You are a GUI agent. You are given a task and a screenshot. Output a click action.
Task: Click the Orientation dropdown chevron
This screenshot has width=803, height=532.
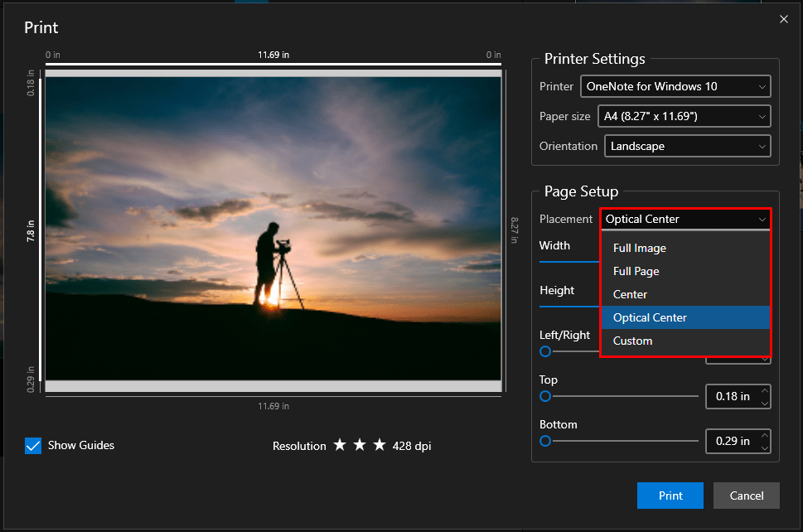click(x=762, y=147)
